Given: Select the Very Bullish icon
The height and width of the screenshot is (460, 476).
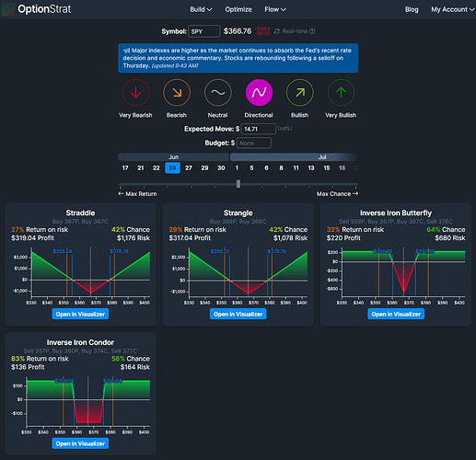Looking at the screenshot, I should [341, 93].
